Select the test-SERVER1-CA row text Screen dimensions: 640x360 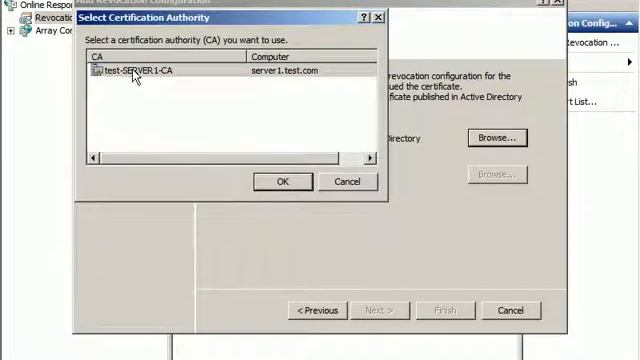pyautogui.click(x=138, y=71)
